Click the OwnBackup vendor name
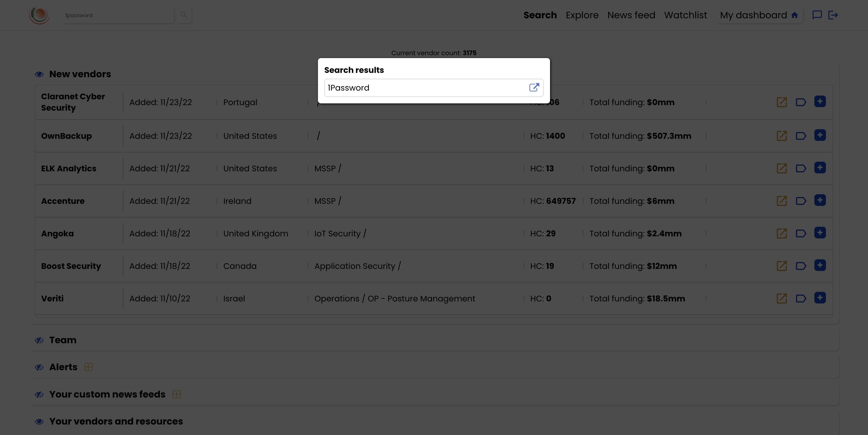Screen dimensions: 868x435 pyautogui.click(x=66, y=136)
